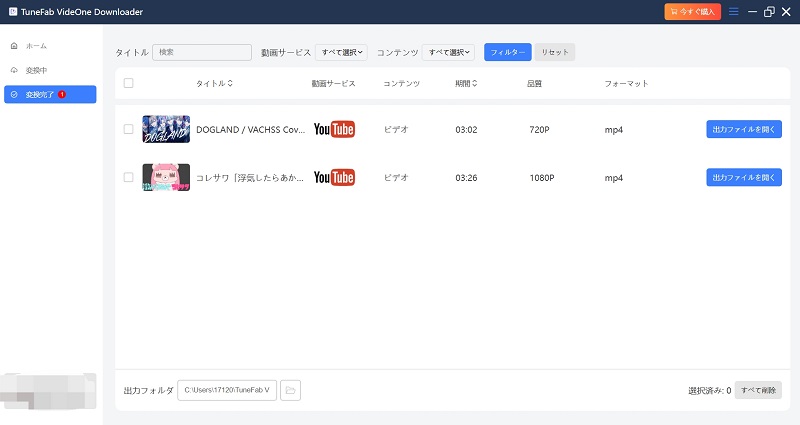Click the converting cloud icon in sidebar
800x425 pixels.
tap(14, 70)
